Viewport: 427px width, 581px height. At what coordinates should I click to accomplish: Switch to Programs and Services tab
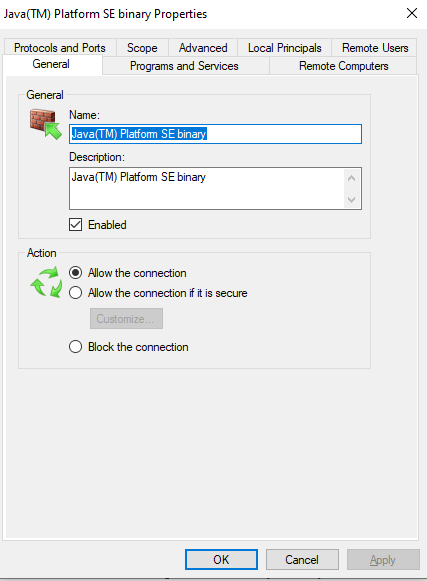point(184,66)
